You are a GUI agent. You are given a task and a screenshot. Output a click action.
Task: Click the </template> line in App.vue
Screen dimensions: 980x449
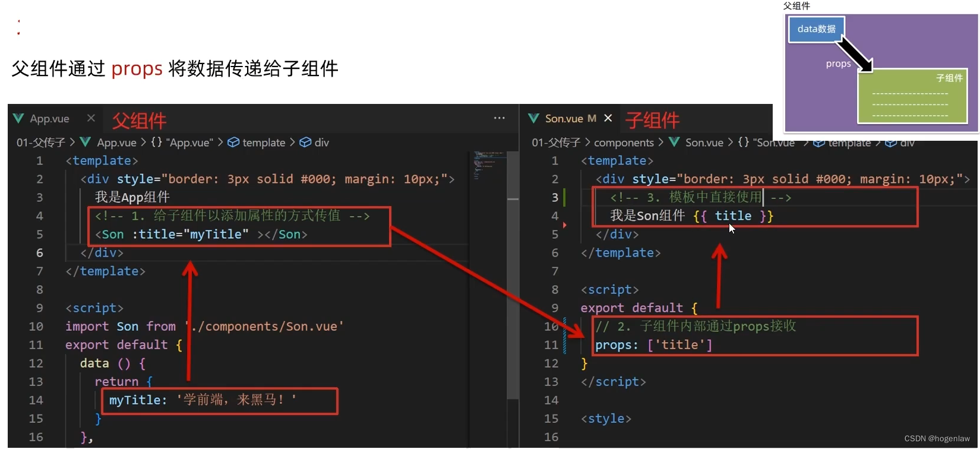tap(105, 271)
